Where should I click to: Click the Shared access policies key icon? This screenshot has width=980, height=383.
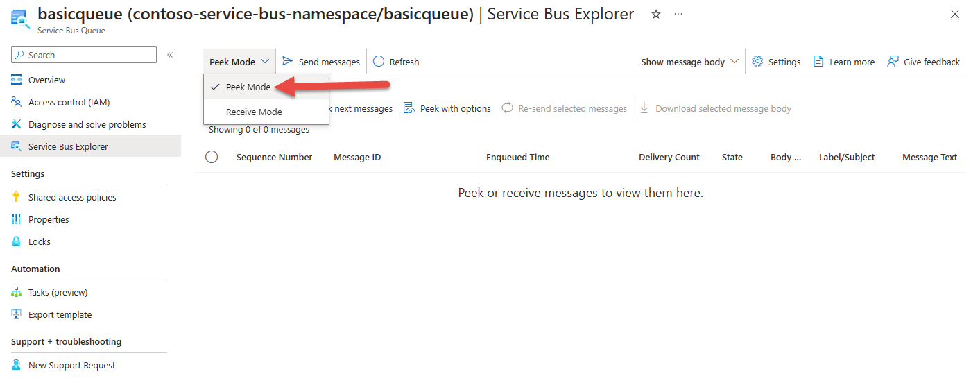(x=17, y=197)
